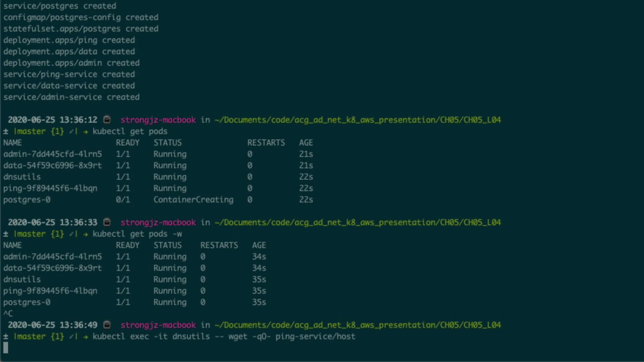The width and height of the screenshot is (644, 362).
Task: Click the ± git symbol on the last prompt
Action: point(6,337)
